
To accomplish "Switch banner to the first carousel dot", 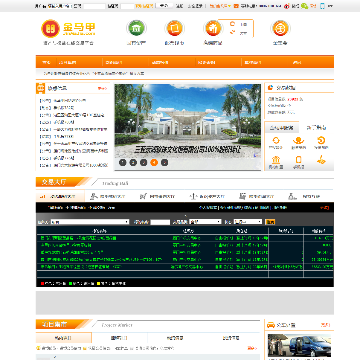I will click(x=123, y=162).
